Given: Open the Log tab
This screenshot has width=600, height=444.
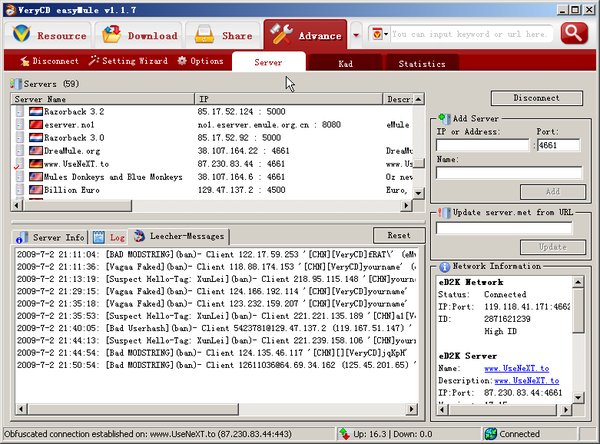Looking at the screenshot, I should click(109, 237).
